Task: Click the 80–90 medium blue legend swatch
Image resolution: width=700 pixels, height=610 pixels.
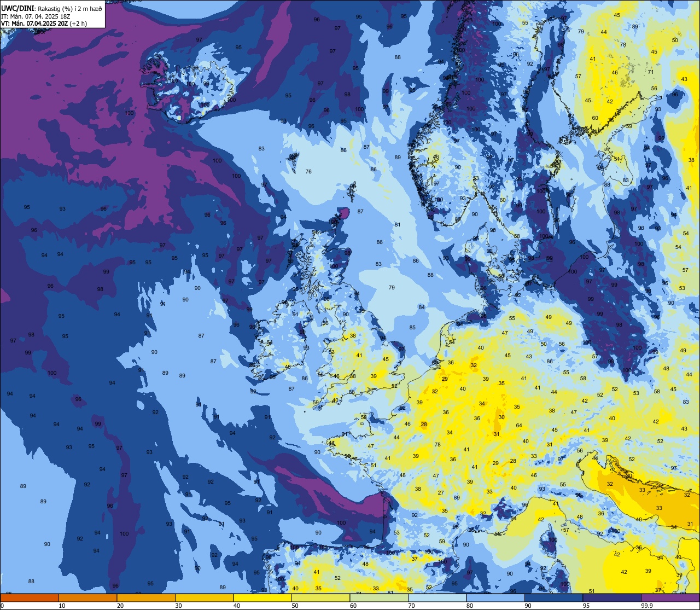Action: coord(495,597)
